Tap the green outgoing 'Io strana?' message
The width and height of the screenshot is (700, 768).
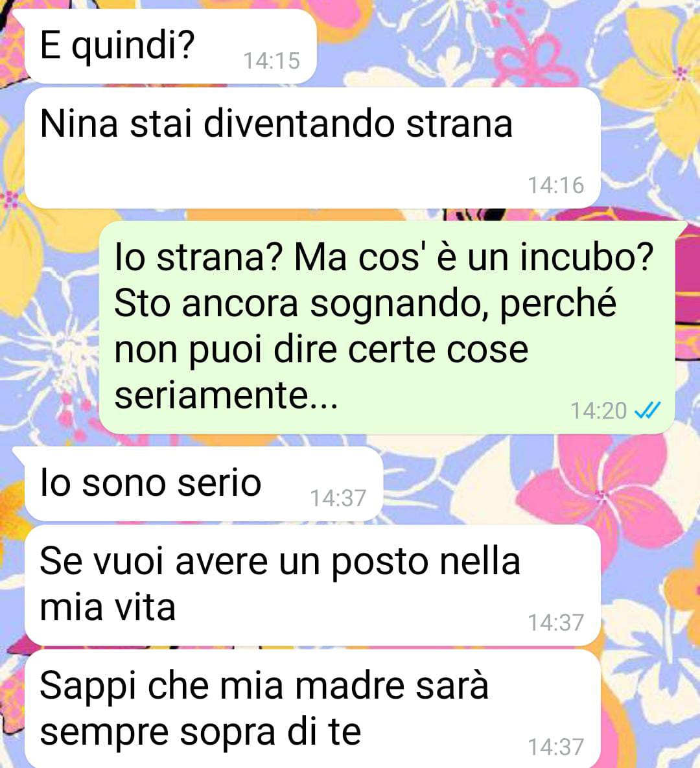[387, 327]
